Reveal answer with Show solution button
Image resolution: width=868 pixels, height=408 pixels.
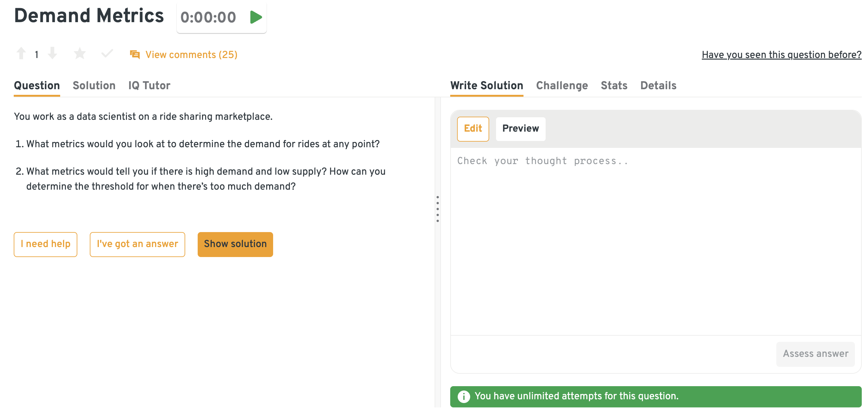[235, 244]
